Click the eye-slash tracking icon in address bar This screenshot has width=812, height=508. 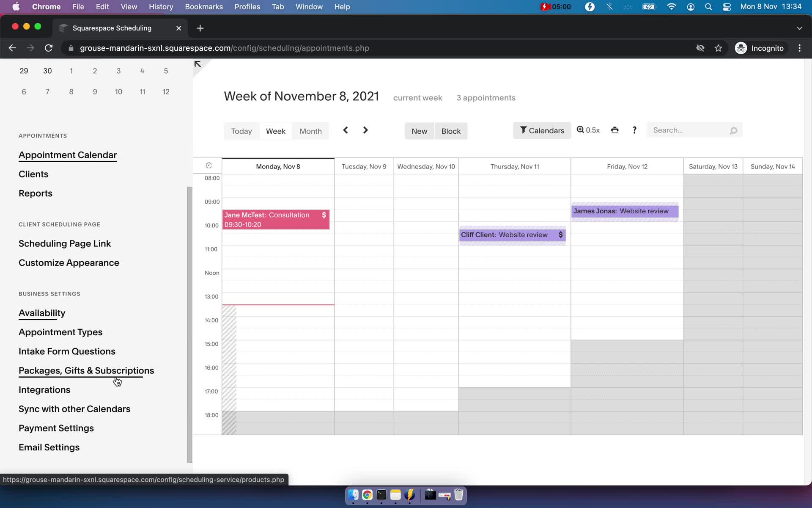click(700, 48)
